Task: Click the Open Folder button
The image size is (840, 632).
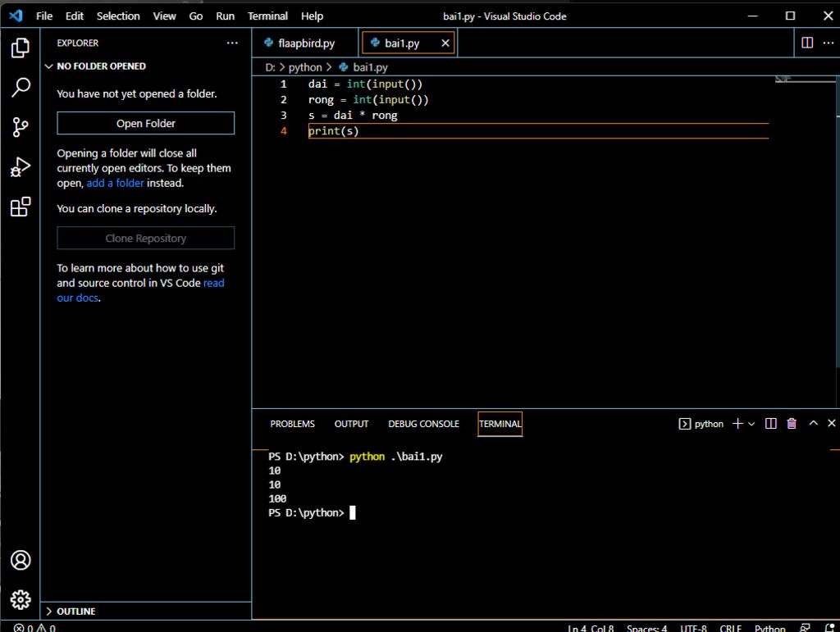Action: [x=146, y=123]
